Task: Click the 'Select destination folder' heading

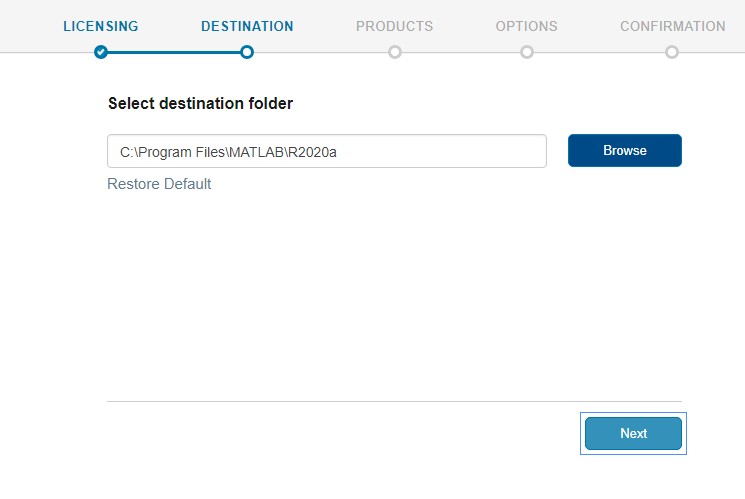Action: (x=200, y=103)
